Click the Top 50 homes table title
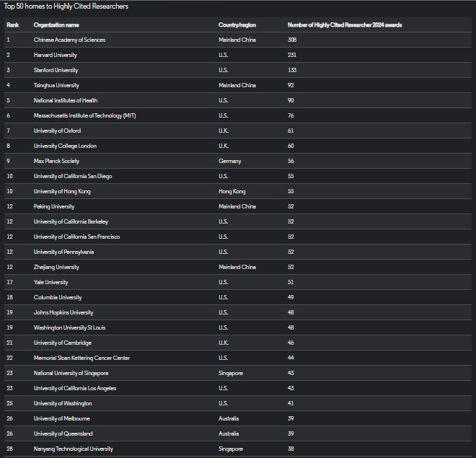476x458 pixels. (66, 6)
